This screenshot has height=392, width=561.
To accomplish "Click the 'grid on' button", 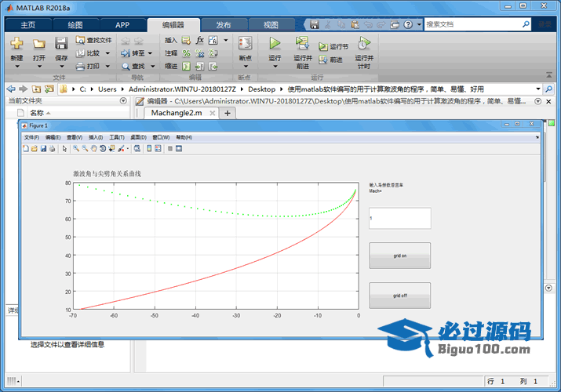I will click(399, 256).
